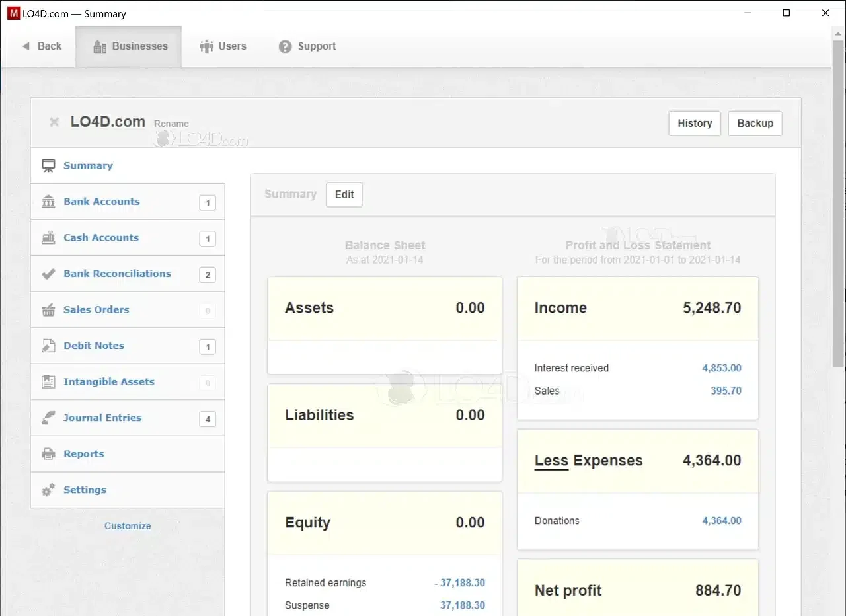Click the bank building icon beside Bank Accounts
This screenshot has height=616, width=846.
[x=48, y=202]
